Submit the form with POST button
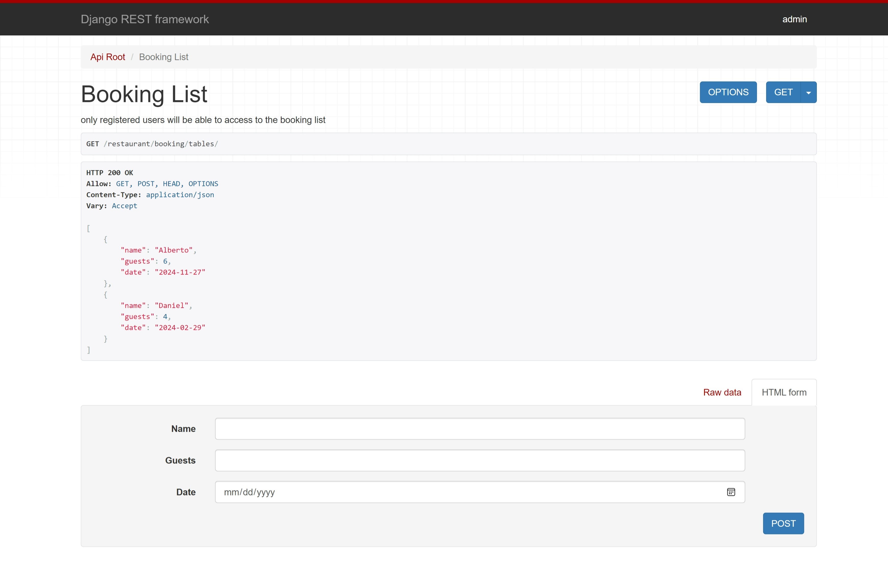Viewport: 888px width, 588px height. pyautogui.click(x=783, y=523)
